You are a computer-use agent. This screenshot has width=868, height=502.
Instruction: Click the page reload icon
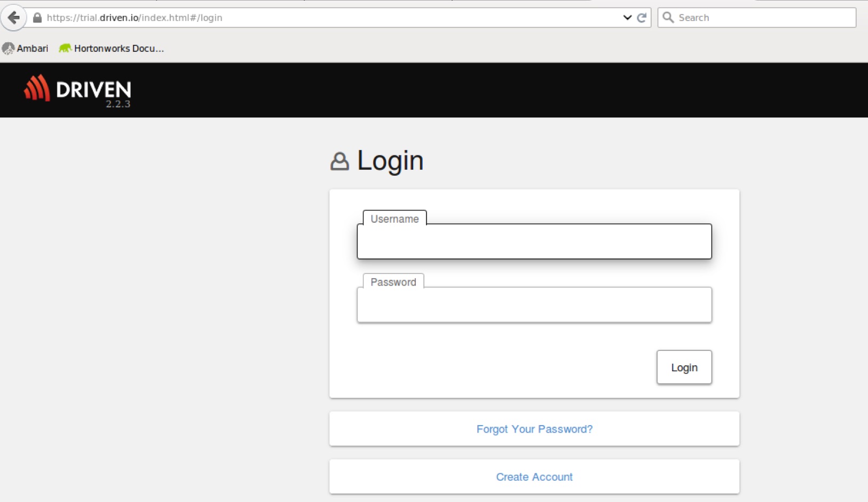(643, 17)
